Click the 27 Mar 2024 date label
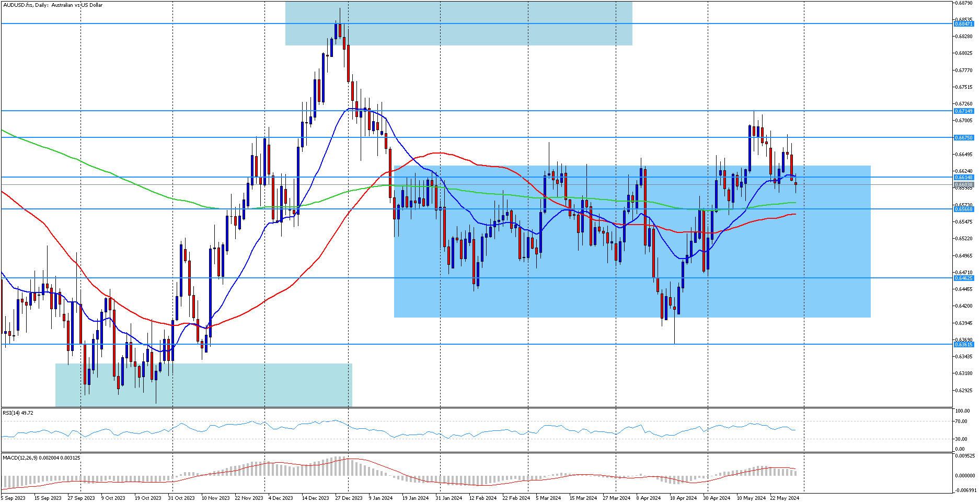This screenshot has width=980, height=504. (x=617, y=498)
